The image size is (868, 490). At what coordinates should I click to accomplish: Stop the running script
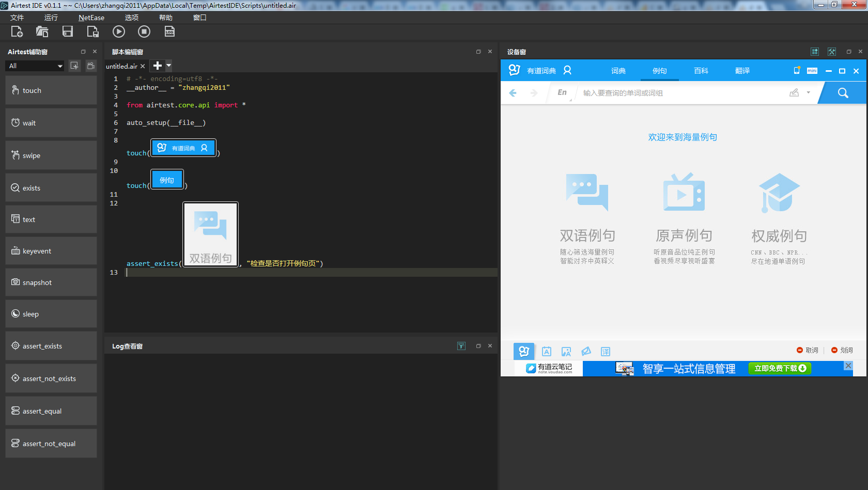tap(144, 31)
